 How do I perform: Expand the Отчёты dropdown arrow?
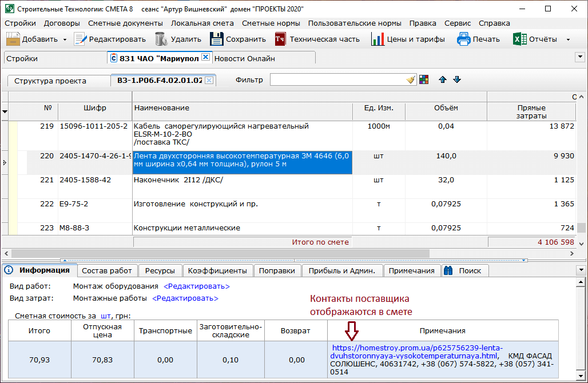click(x=568, y=40)
